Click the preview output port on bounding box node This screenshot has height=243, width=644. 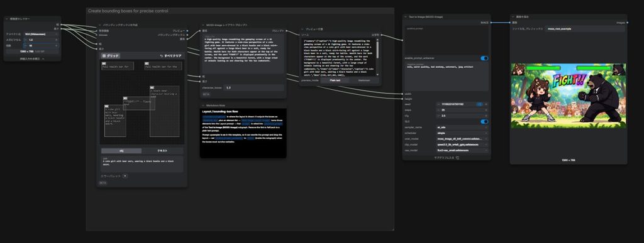(187, 31)
